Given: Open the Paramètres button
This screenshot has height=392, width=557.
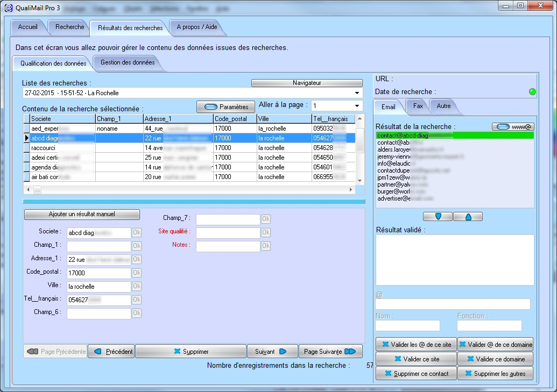Looking at the screenshot, I should tap(225, 107).
